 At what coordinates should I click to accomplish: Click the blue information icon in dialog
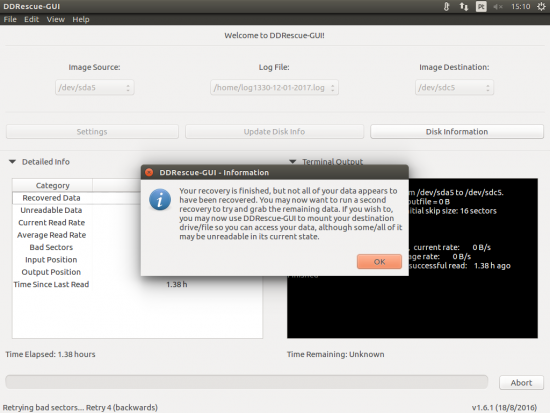click(x=160, y=200)
